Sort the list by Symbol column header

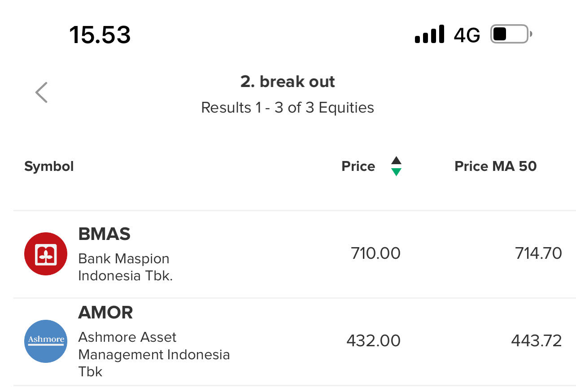(x=49, y=166)
